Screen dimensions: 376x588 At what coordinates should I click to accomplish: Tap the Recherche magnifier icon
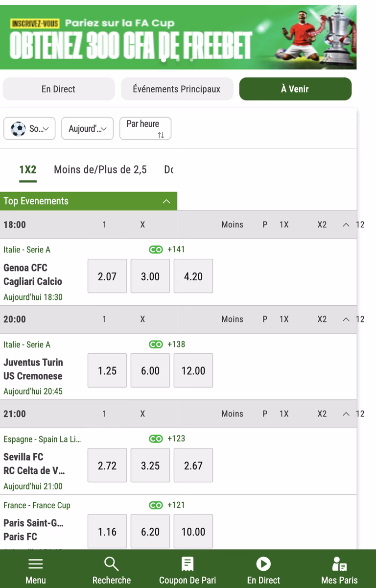click(x=112, y=564)
